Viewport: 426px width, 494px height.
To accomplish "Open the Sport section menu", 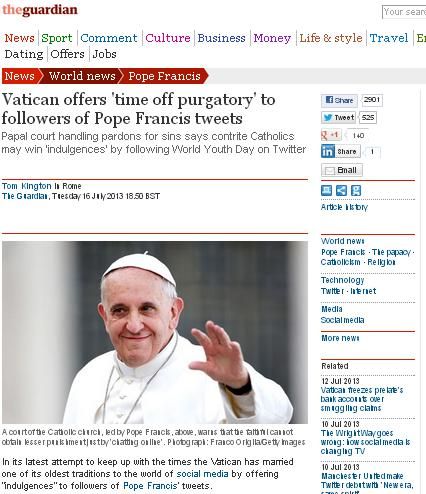I will pyautogui.click(x=57, y=38).
